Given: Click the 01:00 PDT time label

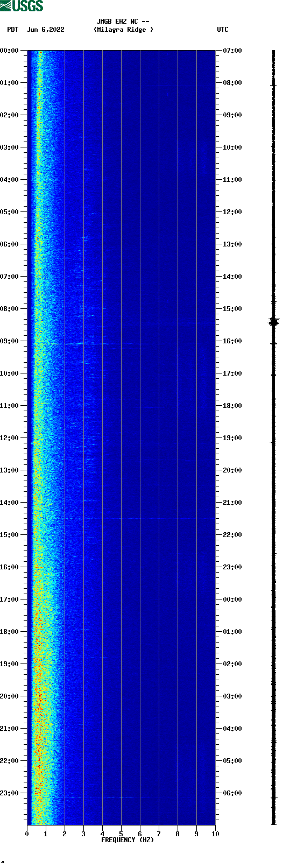Looking at the screenshot, I should coord(10,83).
